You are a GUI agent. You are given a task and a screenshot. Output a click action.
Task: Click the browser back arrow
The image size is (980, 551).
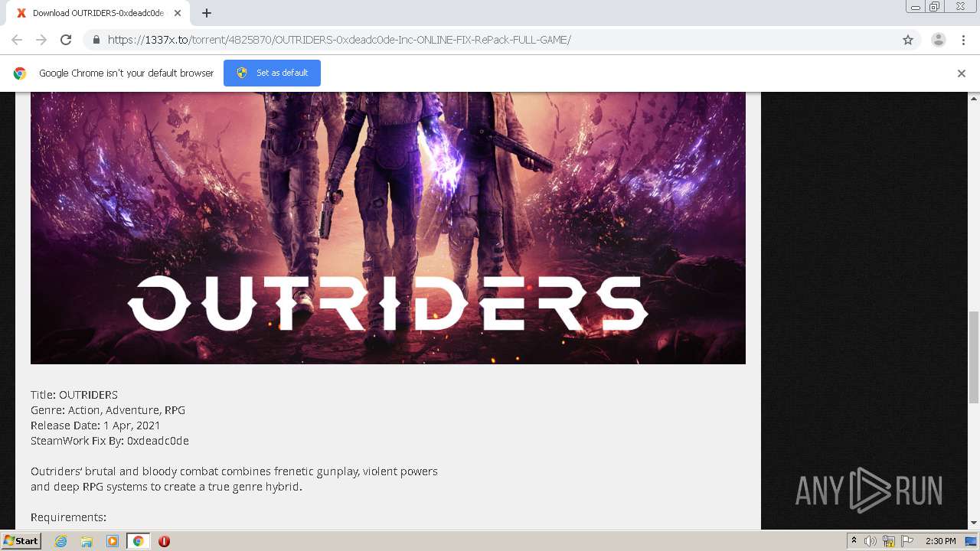pos(17,40)
